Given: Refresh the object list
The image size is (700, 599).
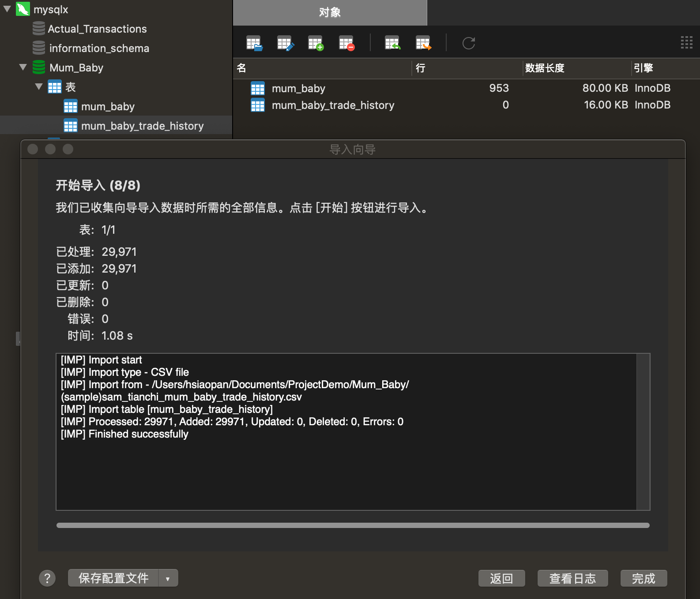Looking at the screenshot, I should [x=468, y=43].
